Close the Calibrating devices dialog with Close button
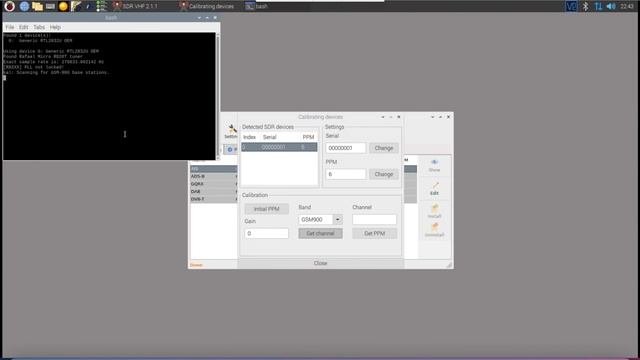 320,263
